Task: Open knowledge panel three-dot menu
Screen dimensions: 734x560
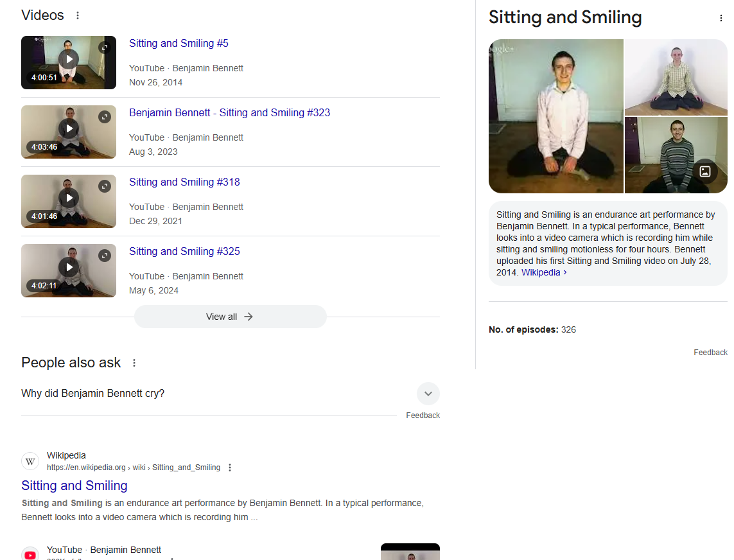Action: [x=721, y=18]
